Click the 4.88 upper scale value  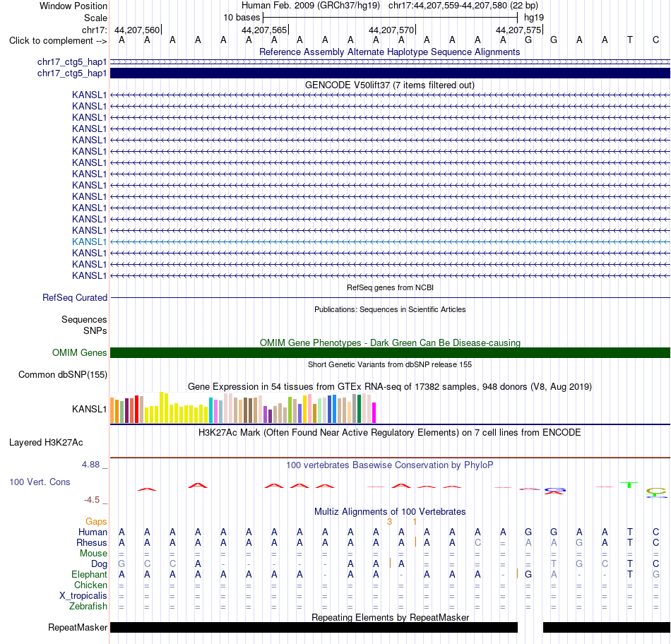click(x=90, y=464)
